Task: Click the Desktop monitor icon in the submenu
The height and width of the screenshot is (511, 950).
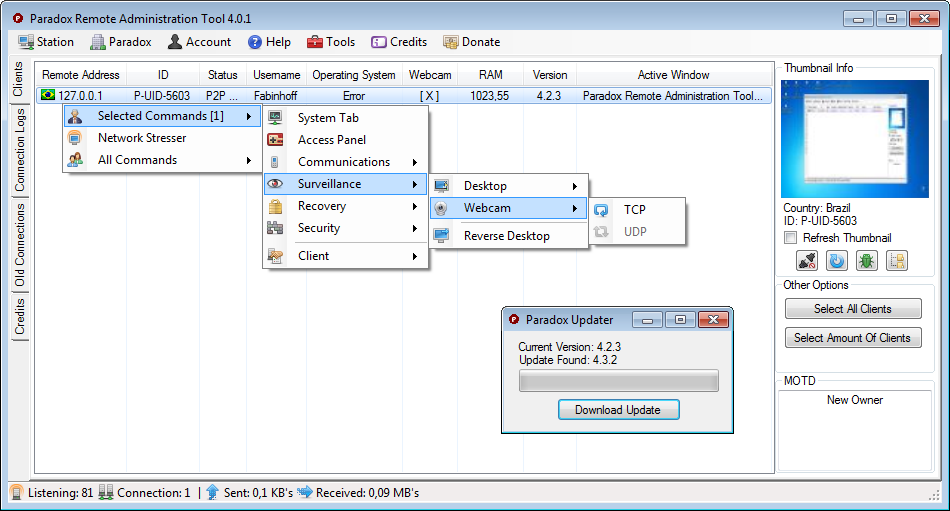Action: tap(442, 185)
